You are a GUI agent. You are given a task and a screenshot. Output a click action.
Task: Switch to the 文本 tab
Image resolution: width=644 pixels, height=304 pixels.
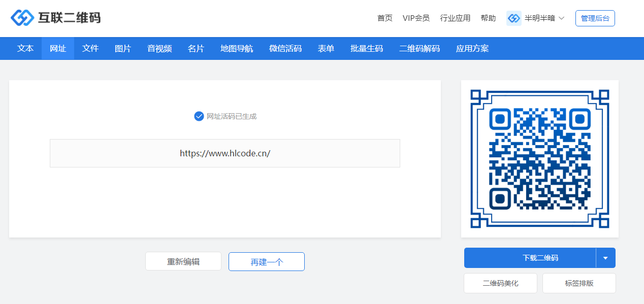(x=25, y=49)
